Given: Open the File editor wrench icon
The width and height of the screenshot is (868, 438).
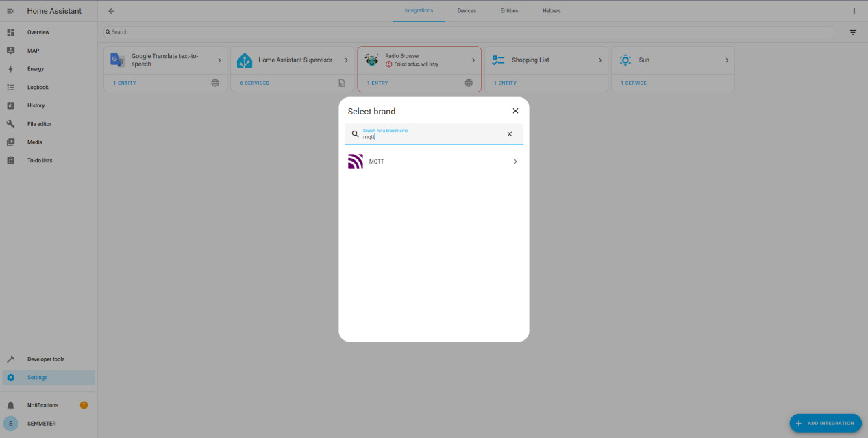Looking at the screenshot, I should (x=10, y=124).
